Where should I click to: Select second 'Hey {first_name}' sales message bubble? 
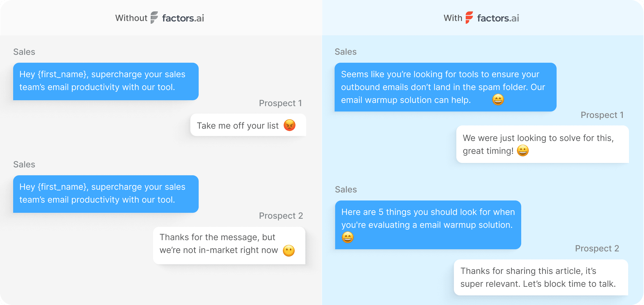tap(106, 194)
